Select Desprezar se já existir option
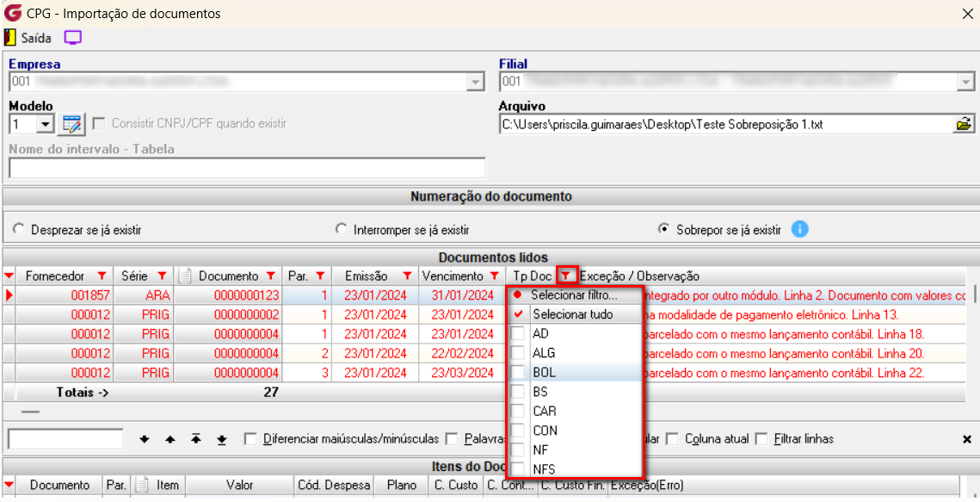 click(x=19, y=229)
